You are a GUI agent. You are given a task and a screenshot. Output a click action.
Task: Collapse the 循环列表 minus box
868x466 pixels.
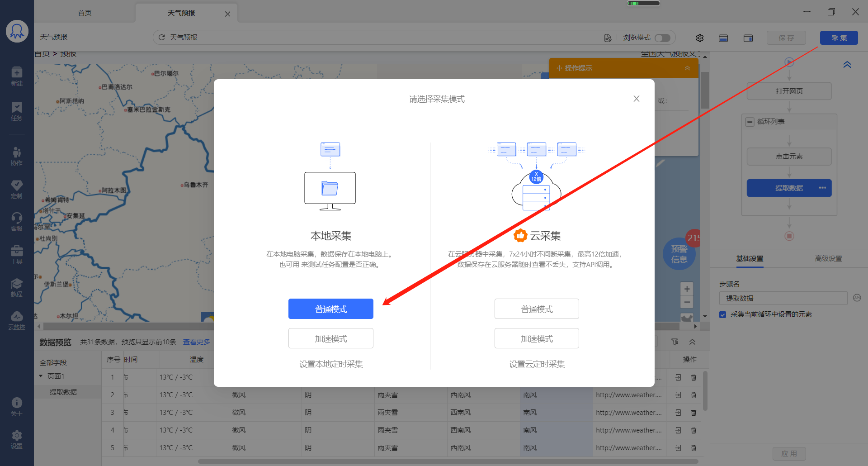pos(750,122)
